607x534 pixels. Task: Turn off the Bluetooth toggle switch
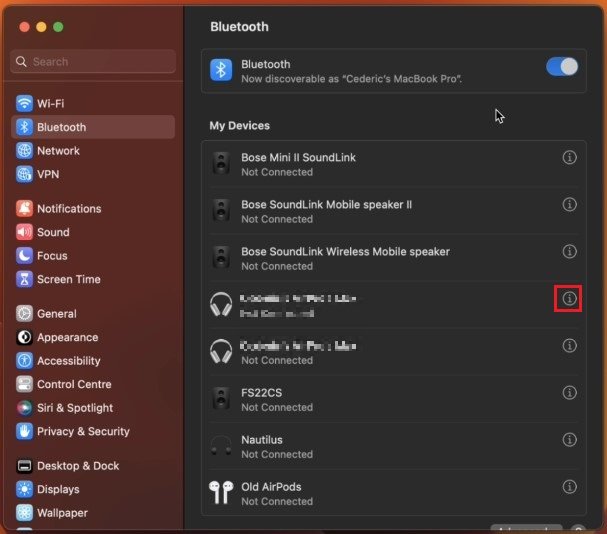coord(562,67)
